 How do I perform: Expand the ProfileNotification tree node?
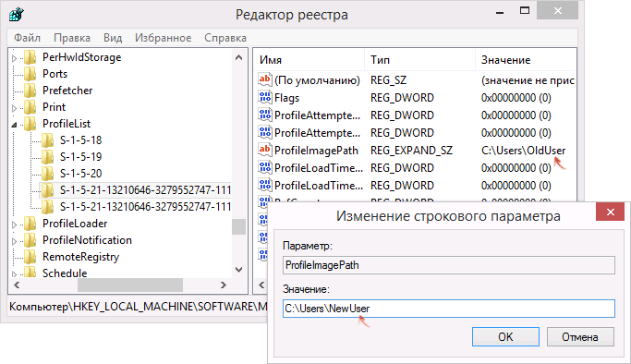pos(15,241)
